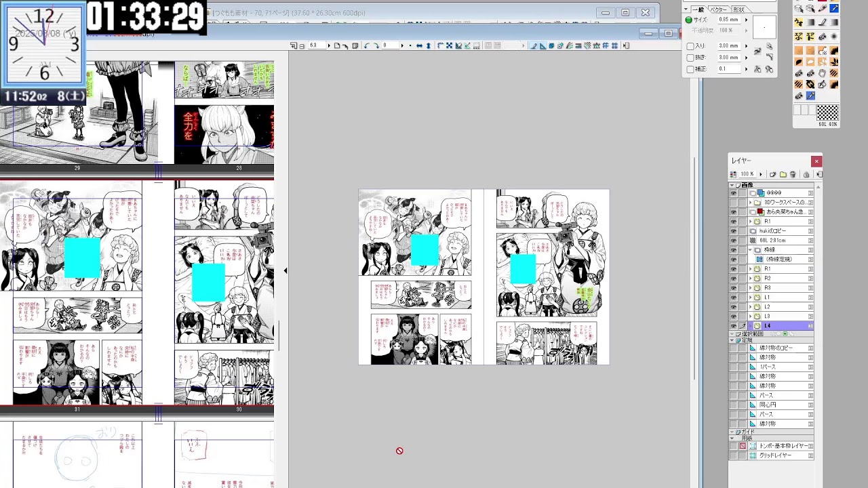The image size is (868, 488).
Task: Create a new layer in the layer panel
Action: [x=773, y=174]
